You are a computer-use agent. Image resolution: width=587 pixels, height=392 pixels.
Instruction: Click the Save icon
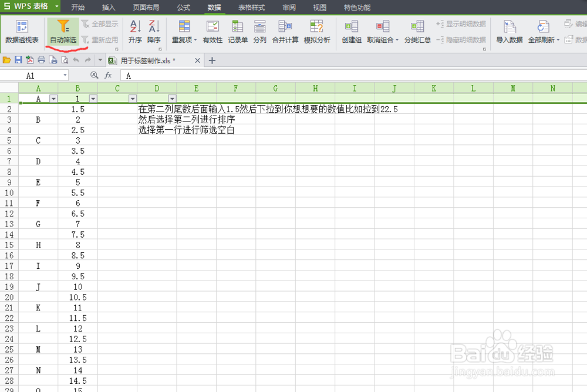[x=18, y=60]
